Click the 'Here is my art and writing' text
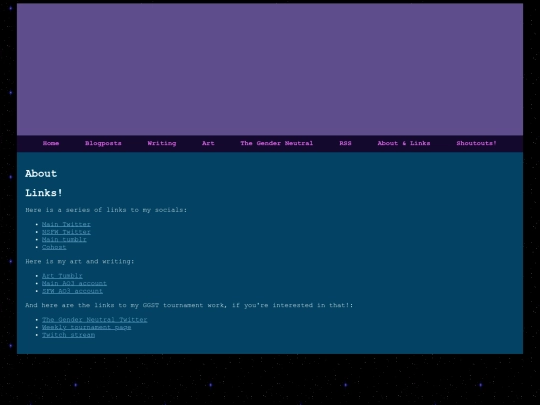The height and width of the screenshot is (405, 540). pos(80,261)
